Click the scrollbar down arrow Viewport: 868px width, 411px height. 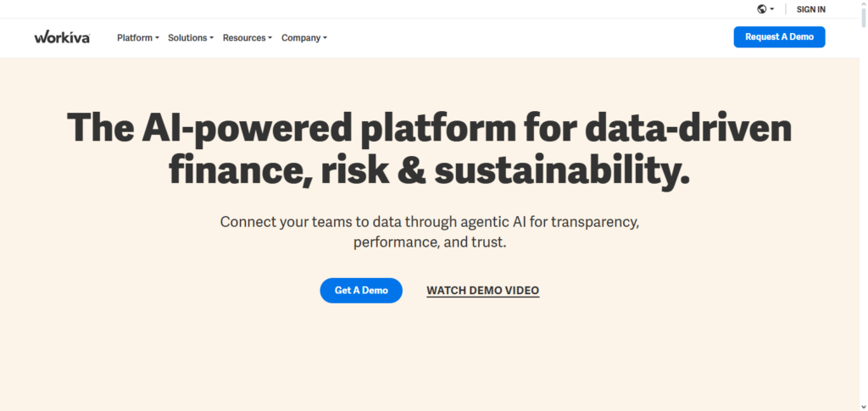[x=862, y=406]
